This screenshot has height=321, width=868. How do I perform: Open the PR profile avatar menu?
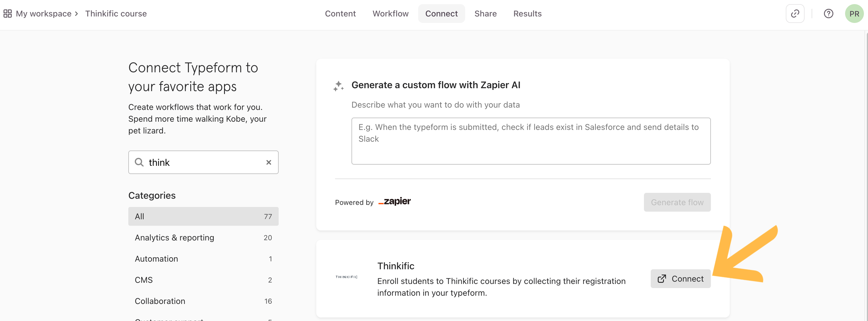[x=854, y=14]
